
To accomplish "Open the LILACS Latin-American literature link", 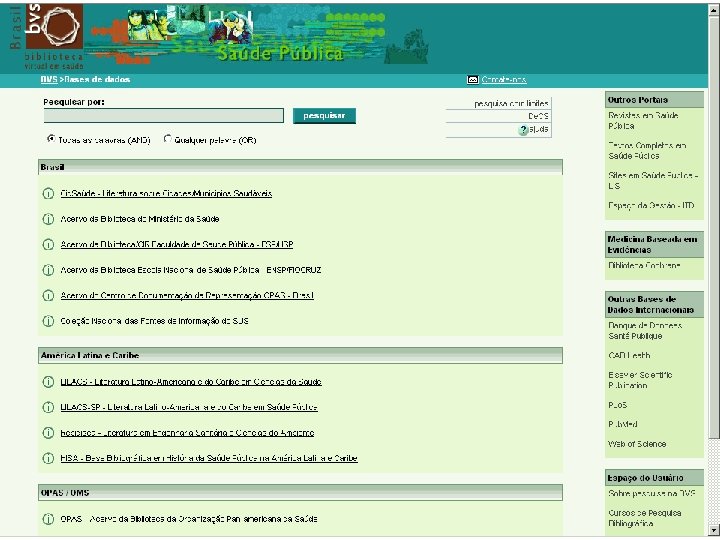I will coord(191,382).
